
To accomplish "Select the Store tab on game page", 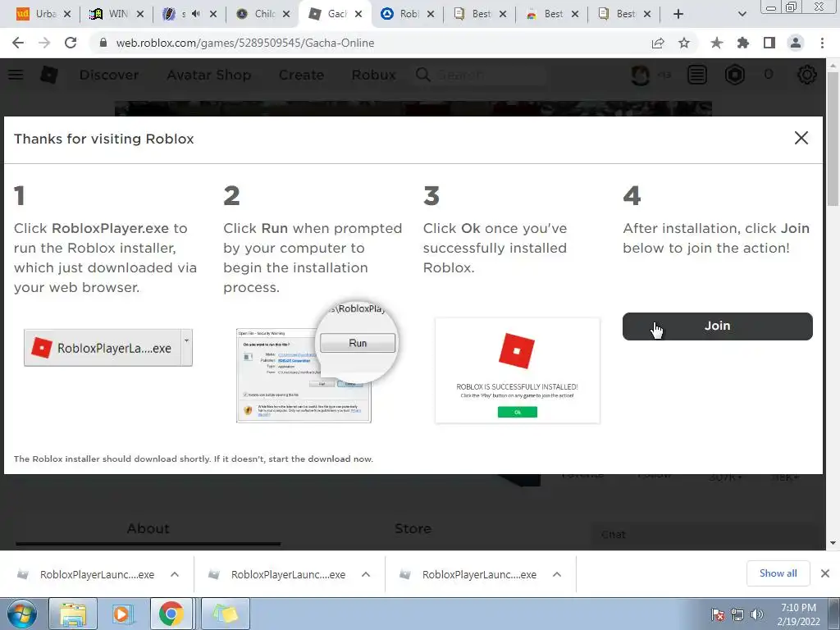I will pyautogui.click(x=413, y=529).
